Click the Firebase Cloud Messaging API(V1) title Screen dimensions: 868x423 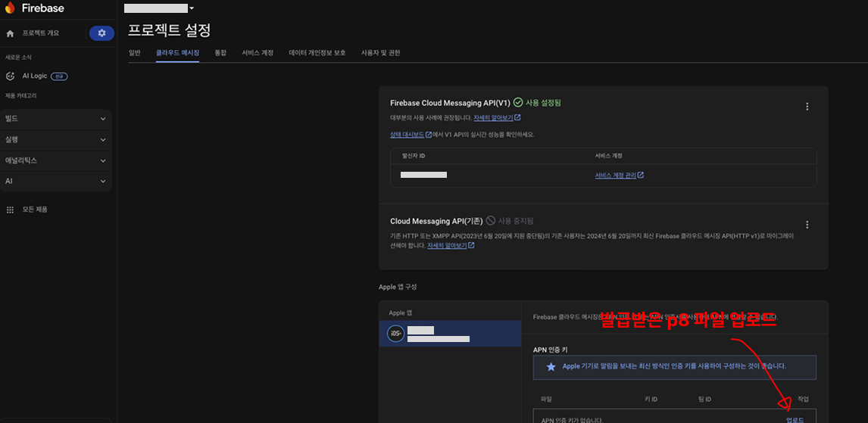(449, 103)
